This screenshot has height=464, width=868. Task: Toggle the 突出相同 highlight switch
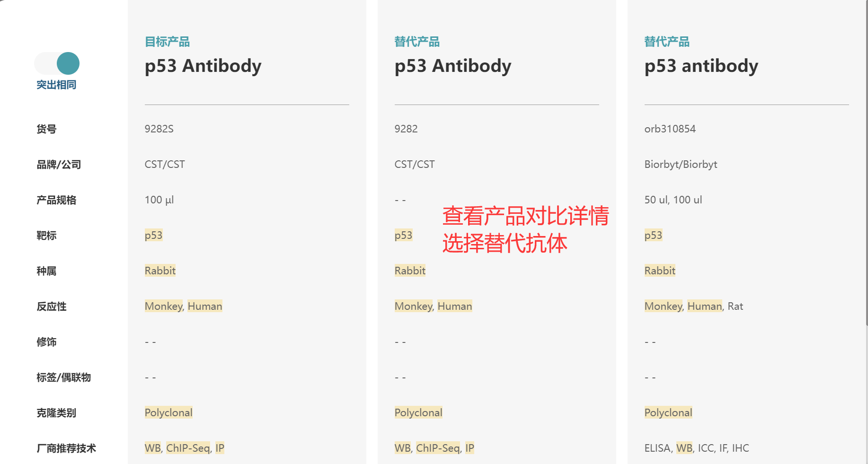point(57,63)
